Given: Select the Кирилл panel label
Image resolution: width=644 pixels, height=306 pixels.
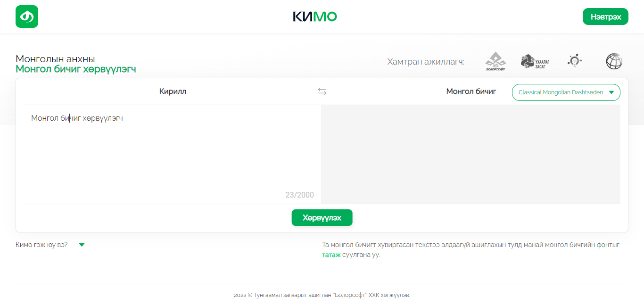Looking at the screenshot, I should (173, 91).
